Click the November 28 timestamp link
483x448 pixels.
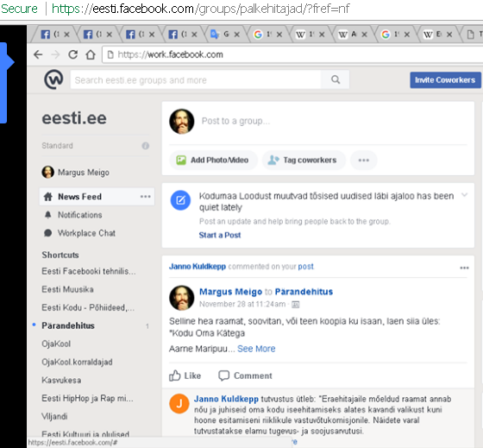242,305
